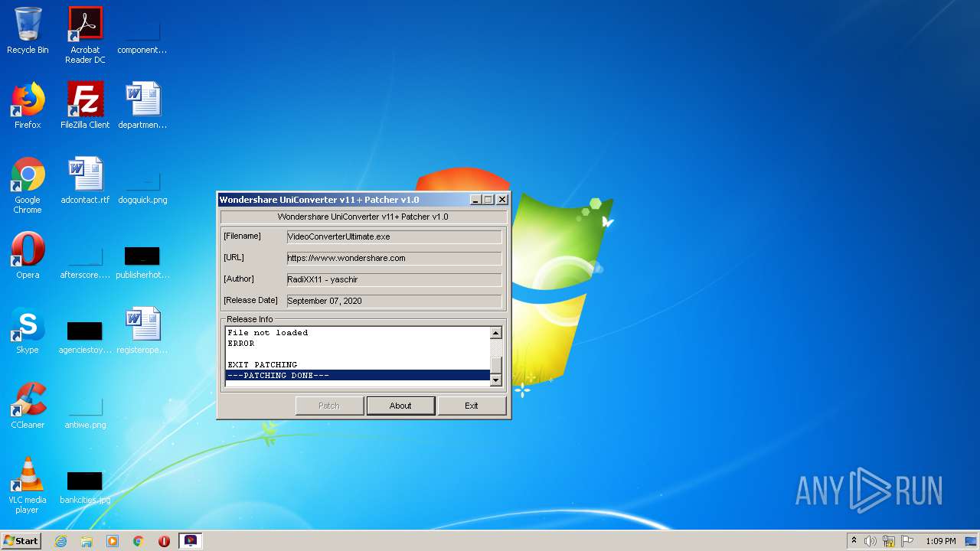This screenshot has width=980, height=551.
Task: Click the URL field with wondershare.com
Action: [x=394, y=259]
